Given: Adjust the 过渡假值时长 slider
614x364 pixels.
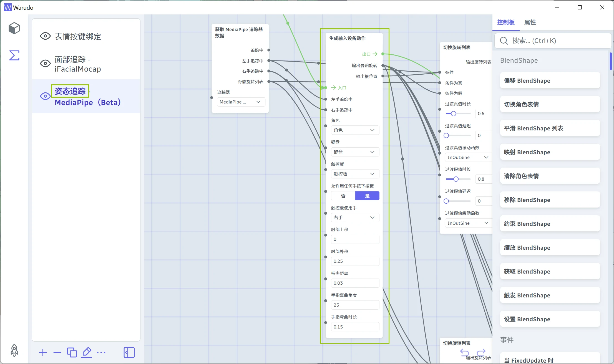Looking at the screenshot, I should point(458,179).
